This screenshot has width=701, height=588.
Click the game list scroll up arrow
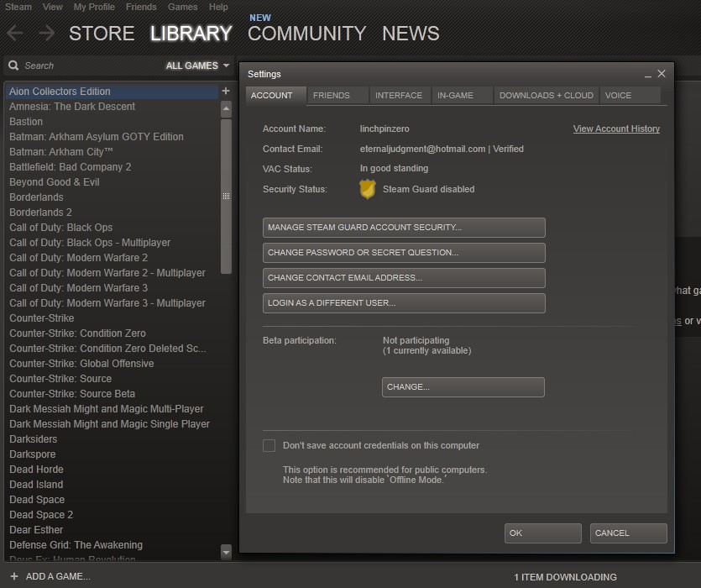pos(226,108)
